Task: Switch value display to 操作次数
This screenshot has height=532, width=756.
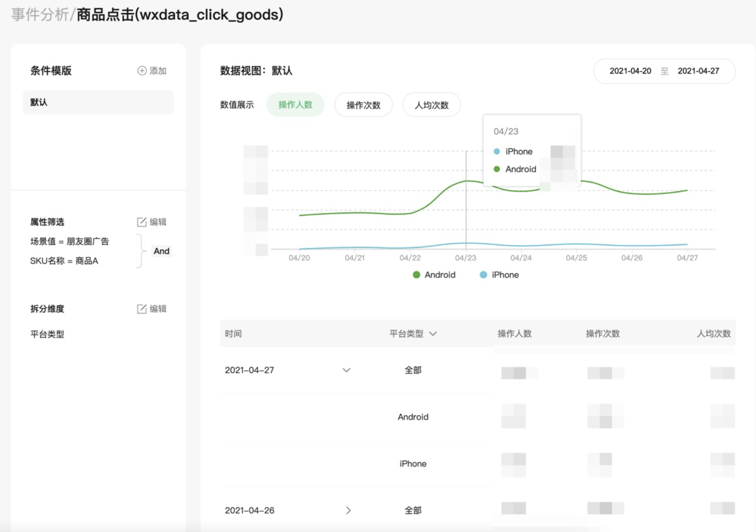Action: point(363,105)
